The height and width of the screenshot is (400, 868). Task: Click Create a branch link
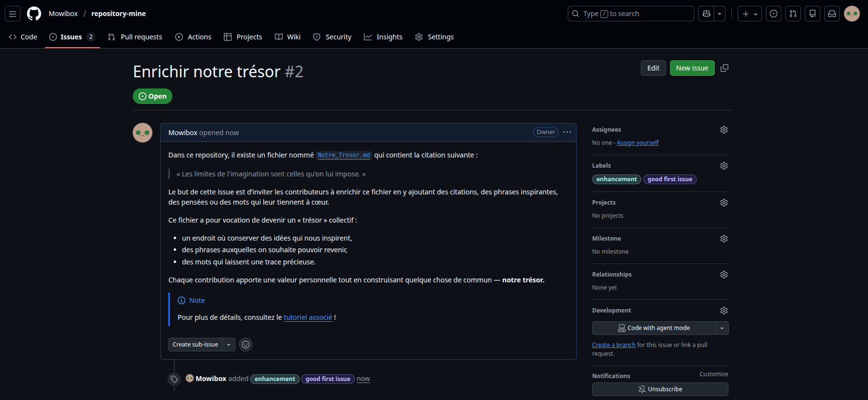click(x=614, y=345)
